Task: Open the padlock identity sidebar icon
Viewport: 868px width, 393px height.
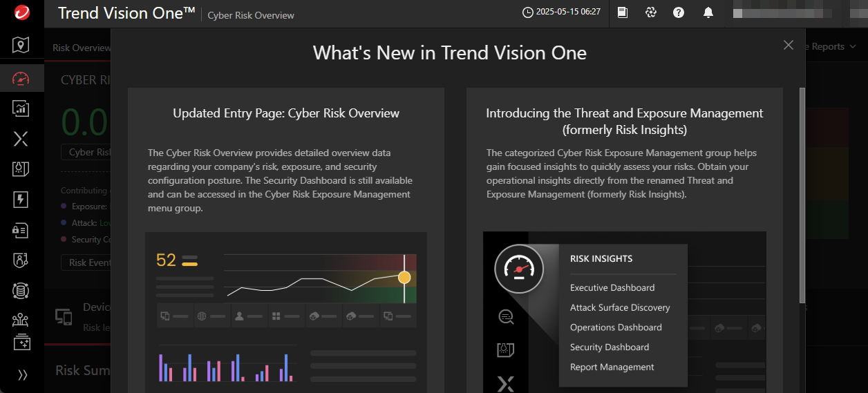Action: coord(21,230)
